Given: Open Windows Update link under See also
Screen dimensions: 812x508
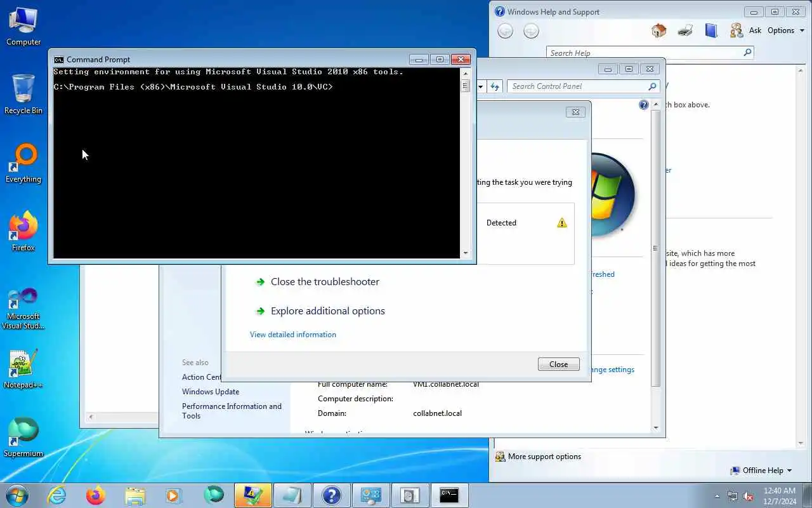Looking at the screenshot, I should coord(211,392).
